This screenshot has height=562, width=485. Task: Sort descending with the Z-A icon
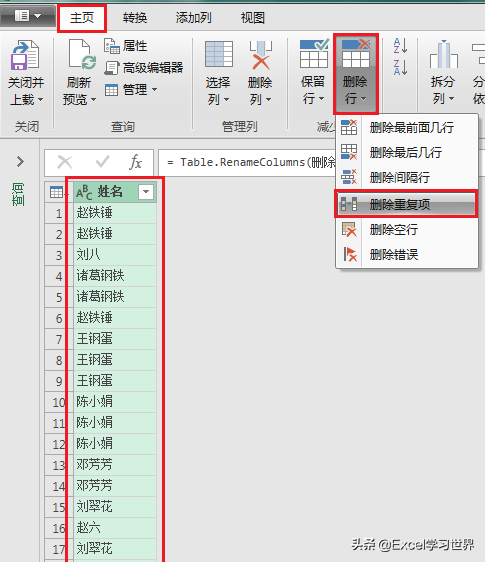[400, 67]
